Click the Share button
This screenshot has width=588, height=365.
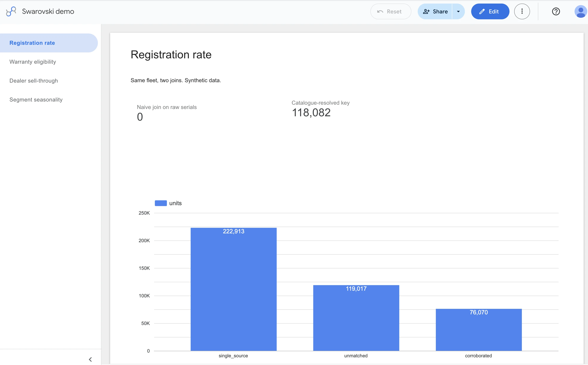[x=435, y=11]
